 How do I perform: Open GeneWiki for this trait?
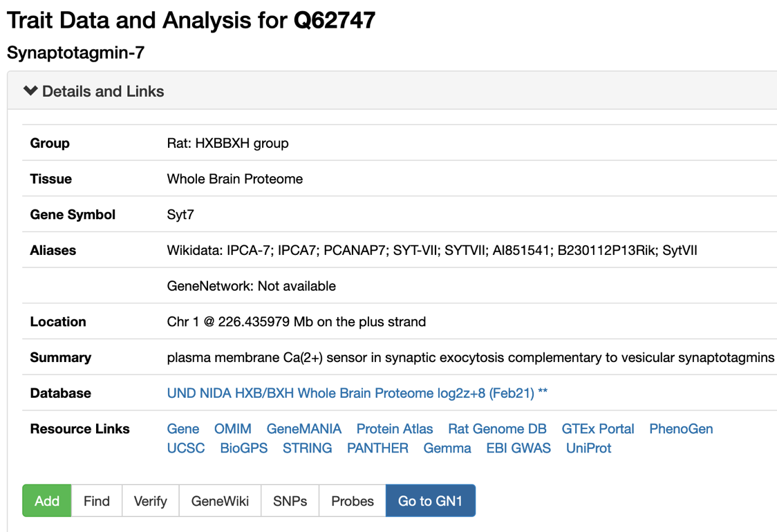click(x=220, y=501)
